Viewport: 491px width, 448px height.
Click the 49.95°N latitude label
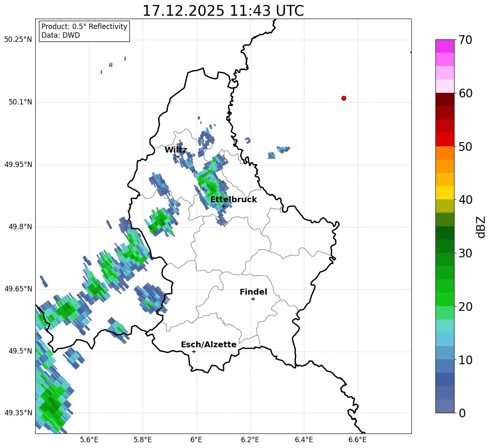[18, 165]
